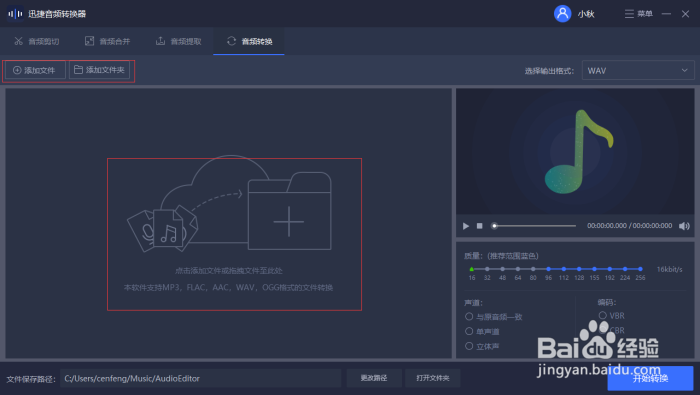Screen dimensions: 700x395
Task: Mute the preview with speaker icon
Action: tap(684, 226)
